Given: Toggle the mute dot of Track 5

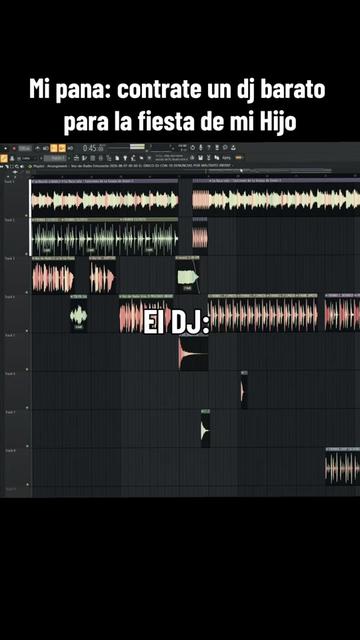Looking at the screenshot, I should [x=27, y=369].
